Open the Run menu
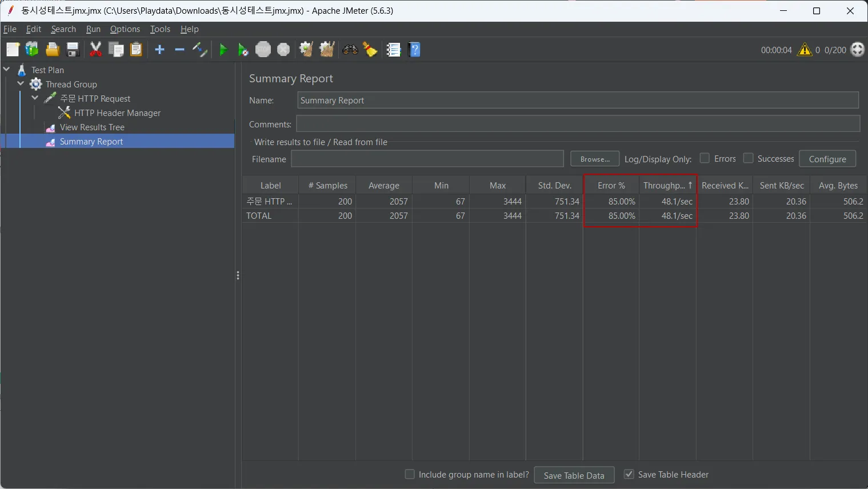This screenshot has height=489, width=868. [x=93, y=29]
